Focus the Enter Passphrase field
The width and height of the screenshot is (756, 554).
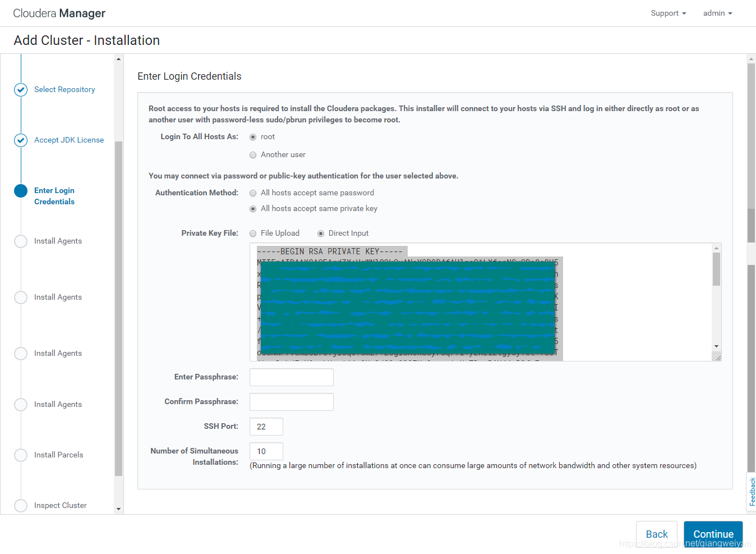pos(292,377)
